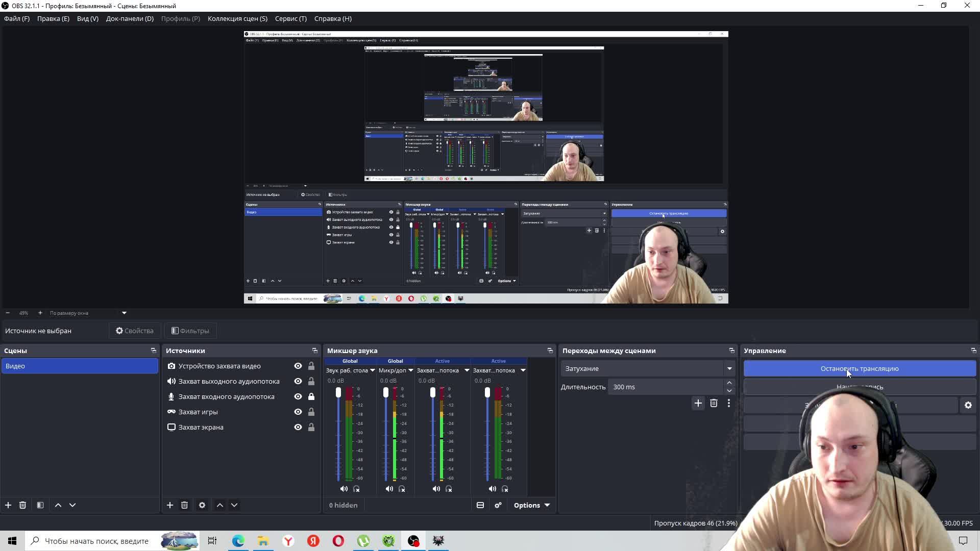Open Справка (H) menu

click(x=333, y=18)
